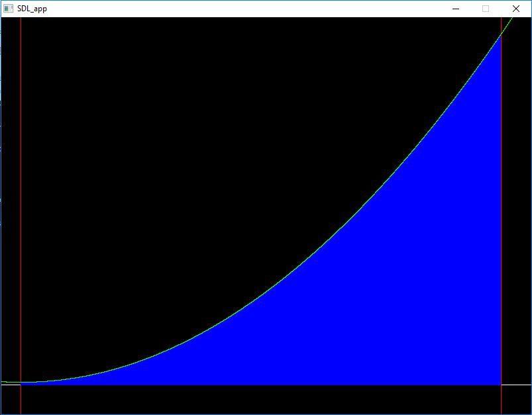Click the SDL_app title text
Screen dimensions: 532x415
(32, 9)
